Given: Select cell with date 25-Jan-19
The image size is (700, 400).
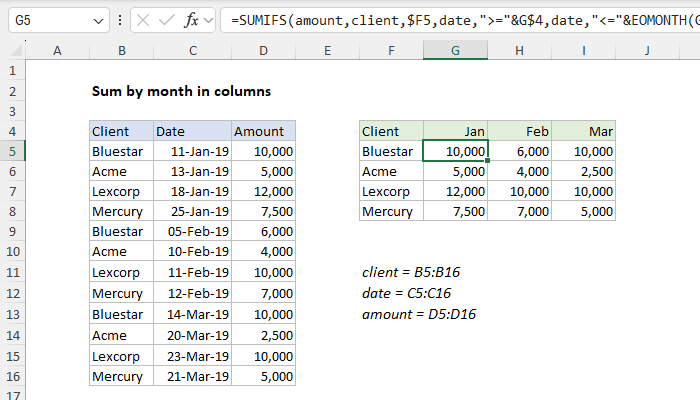Looking at the screenshot, I should [x=192, y=211].
